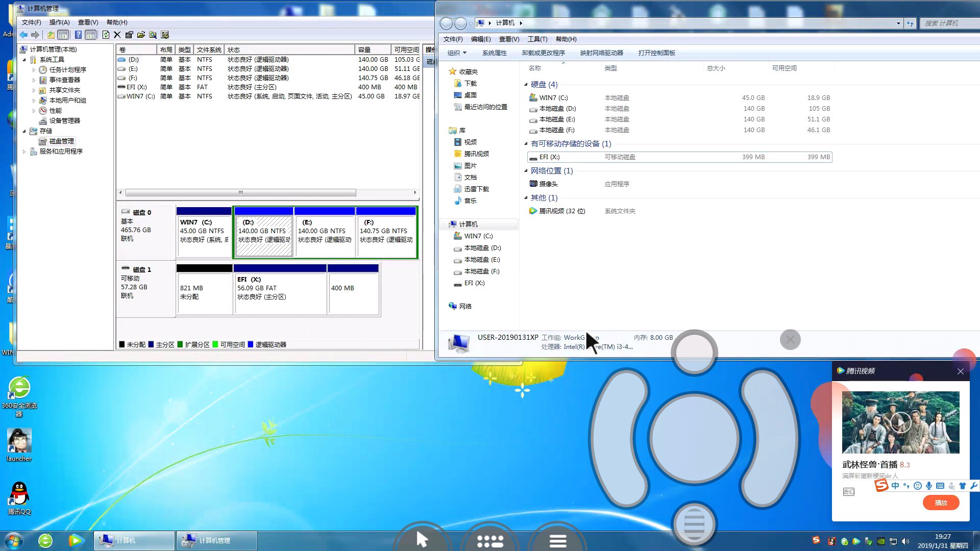The image size is (980, 551).
Task: Open 360 Browser from the taskbar
Action: click(x=45, y=540)
